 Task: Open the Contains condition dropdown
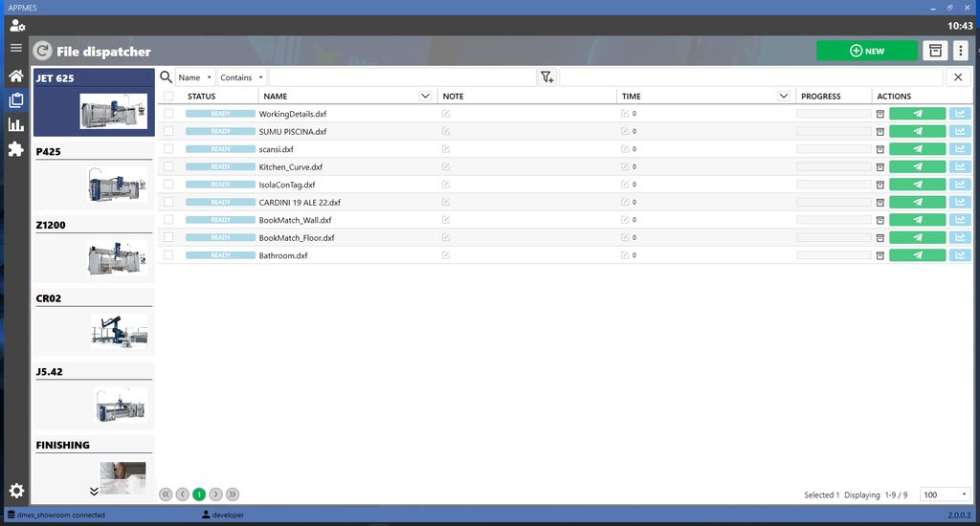242,77
